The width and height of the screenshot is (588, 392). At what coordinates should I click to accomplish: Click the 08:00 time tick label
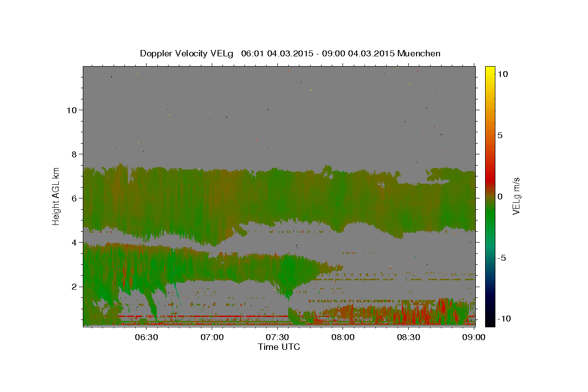[x=343, y=337]
